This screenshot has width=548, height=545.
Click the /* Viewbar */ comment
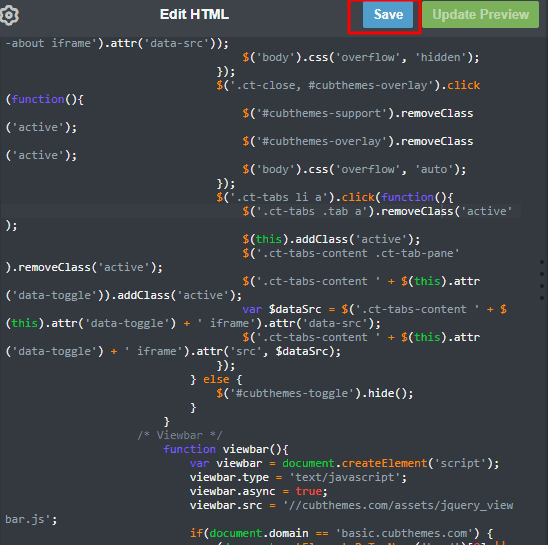click(x=180, y=435)
